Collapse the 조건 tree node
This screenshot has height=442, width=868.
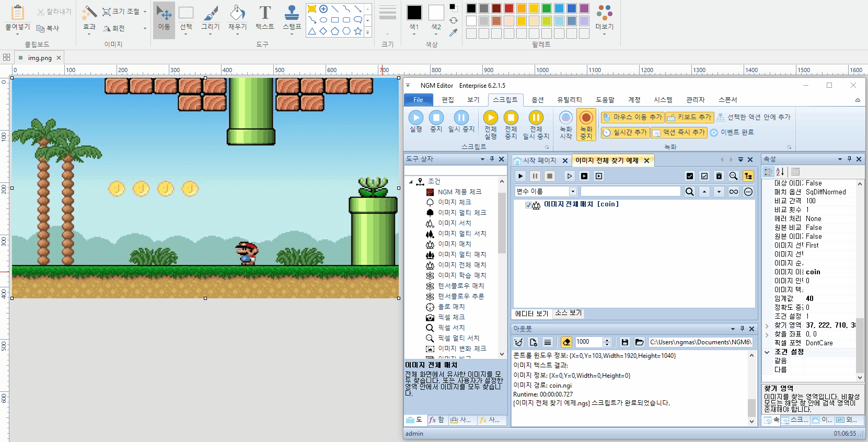coord(411,182)
